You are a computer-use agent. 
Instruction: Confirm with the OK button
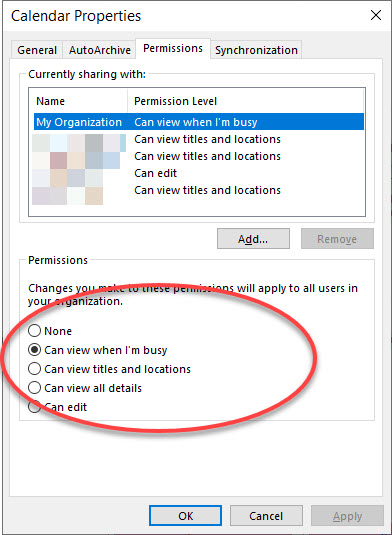click(186, 516)
